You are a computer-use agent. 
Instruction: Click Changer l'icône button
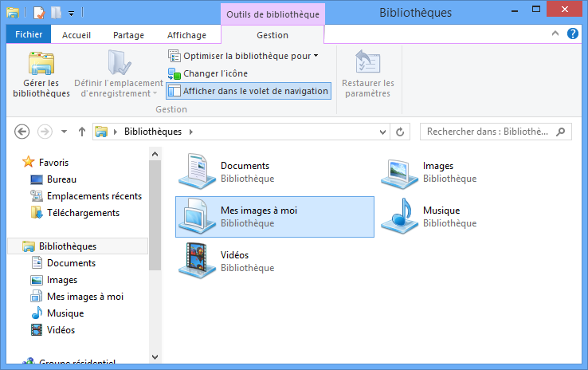point(208,73)
